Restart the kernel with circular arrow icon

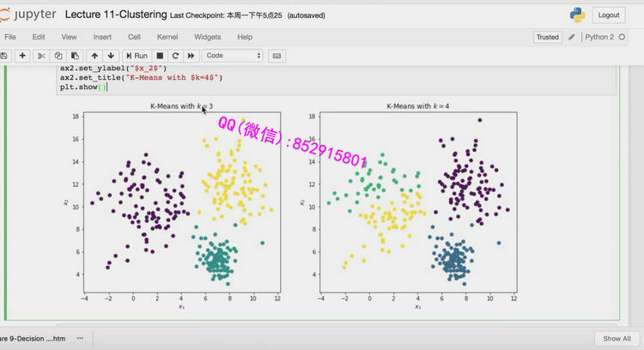pos(174,56)
